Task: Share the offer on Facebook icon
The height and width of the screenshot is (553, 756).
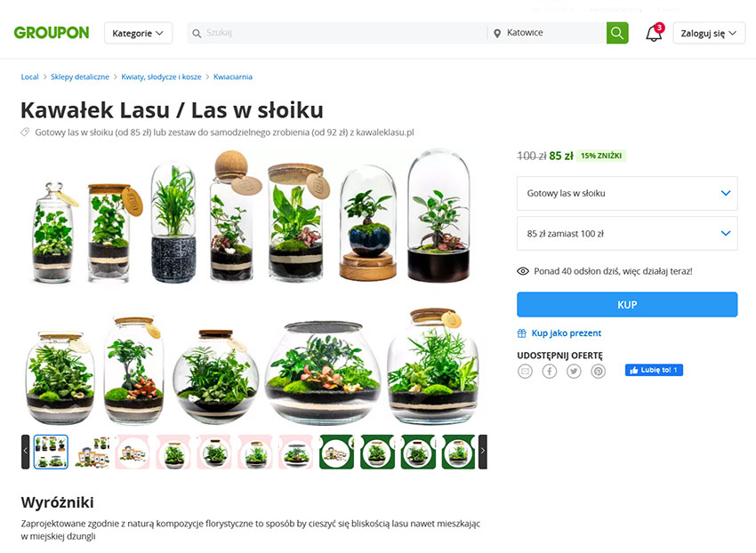Action: click(x=549, y=372)
